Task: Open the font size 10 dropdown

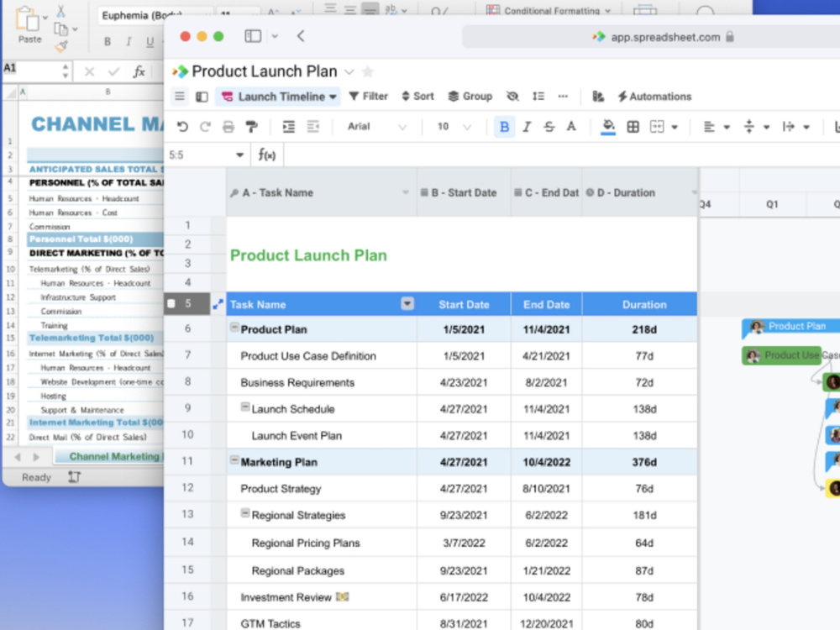Action: (x=454, y=127)
